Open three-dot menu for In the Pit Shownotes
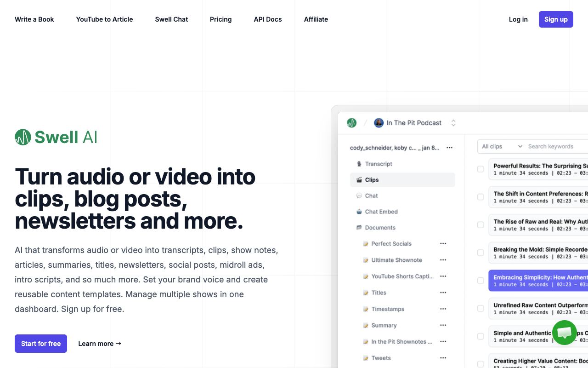The height and width of the screenshot is (368, 588). [443, 341]
